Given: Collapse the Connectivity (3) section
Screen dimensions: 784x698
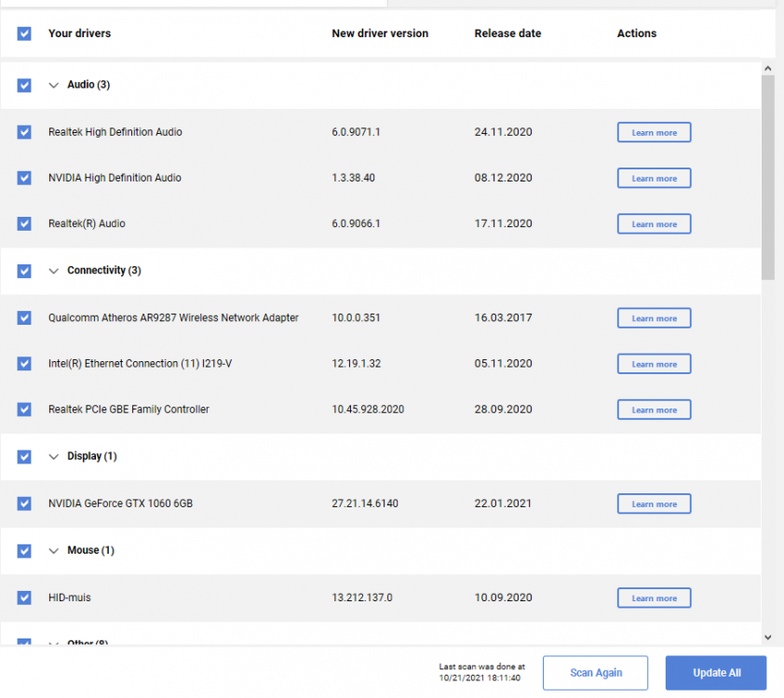Looking at the screenshot, I should (x=53, y=271).
